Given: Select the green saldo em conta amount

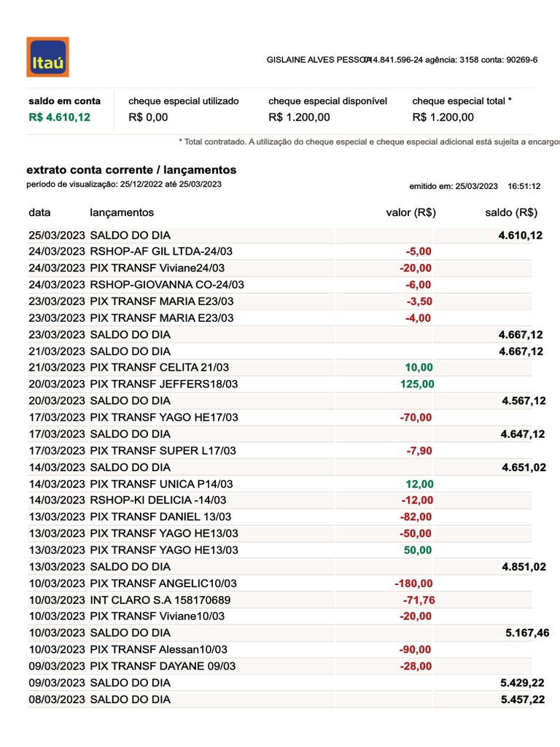Looking at the screenshot, I should pos(59,117).
